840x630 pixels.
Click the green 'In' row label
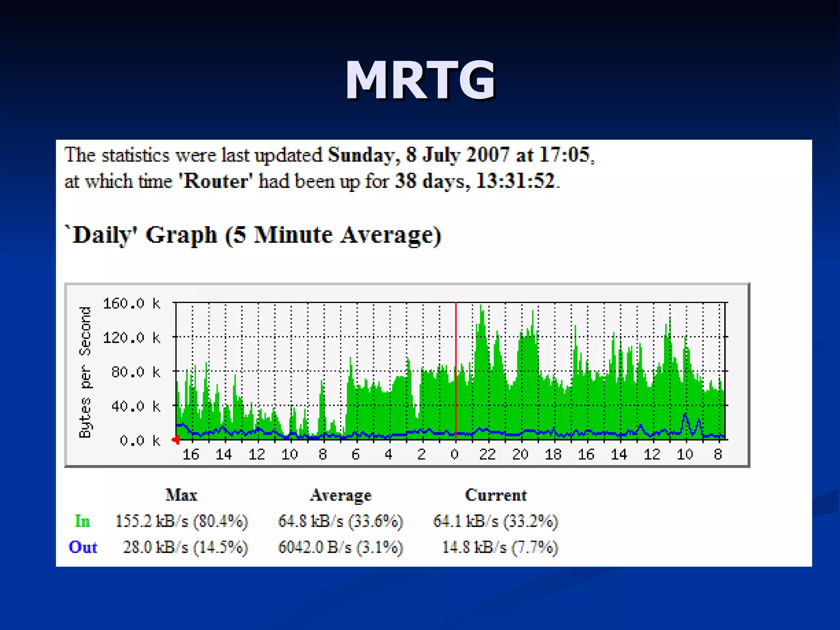point(82,521)
